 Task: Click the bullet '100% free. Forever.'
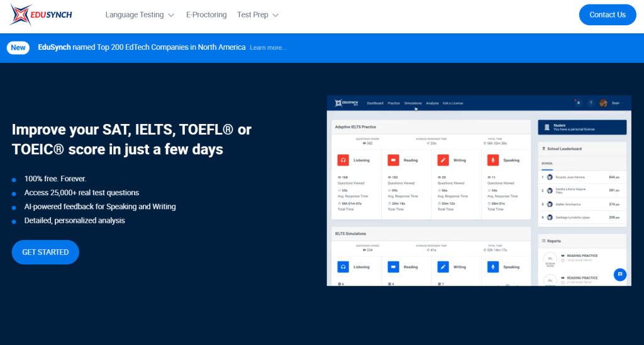(55, 179)
